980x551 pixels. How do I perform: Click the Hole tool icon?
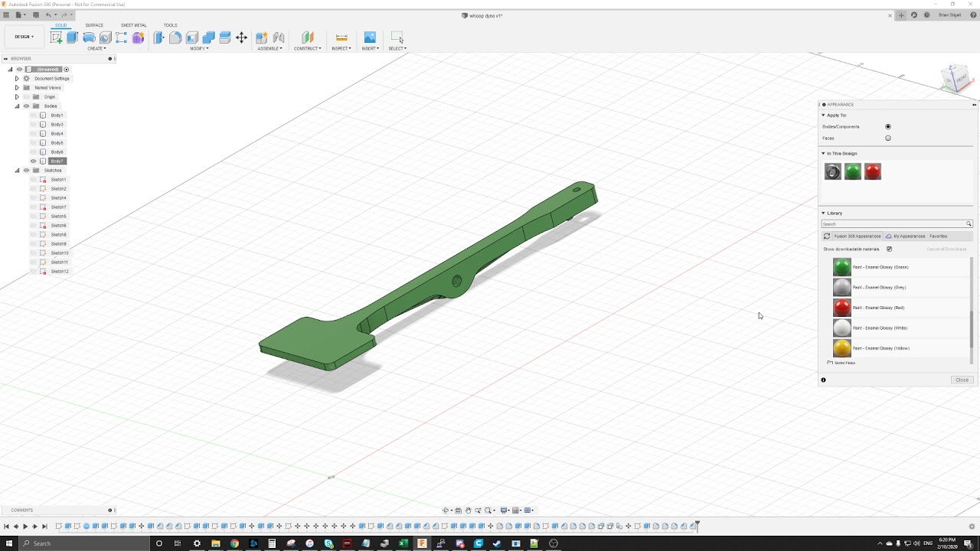[x=105, y=37]
